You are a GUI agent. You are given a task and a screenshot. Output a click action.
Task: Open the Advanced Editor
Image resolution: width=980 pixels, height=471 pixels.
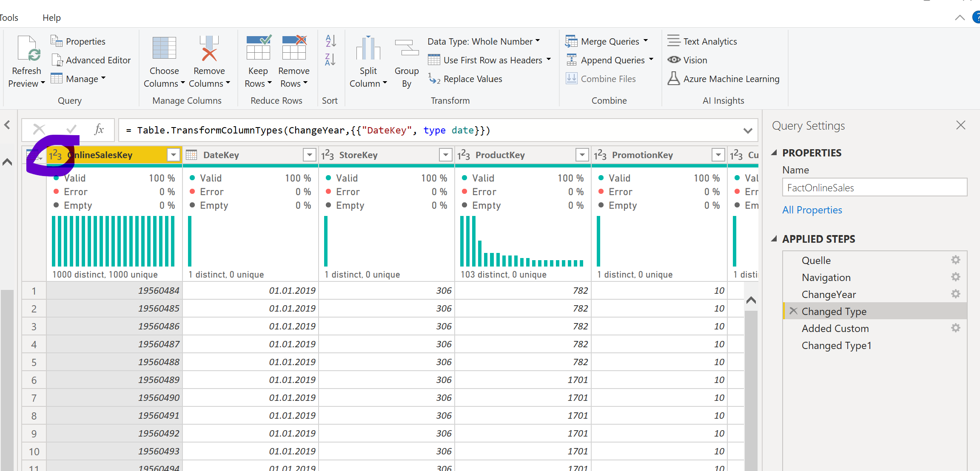[91, 60]
